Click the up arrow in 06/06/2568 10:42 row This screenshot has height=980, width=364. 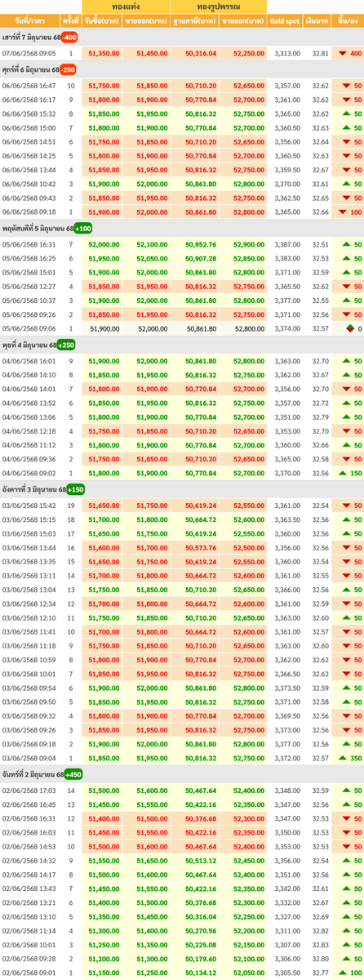coord(347,184)
